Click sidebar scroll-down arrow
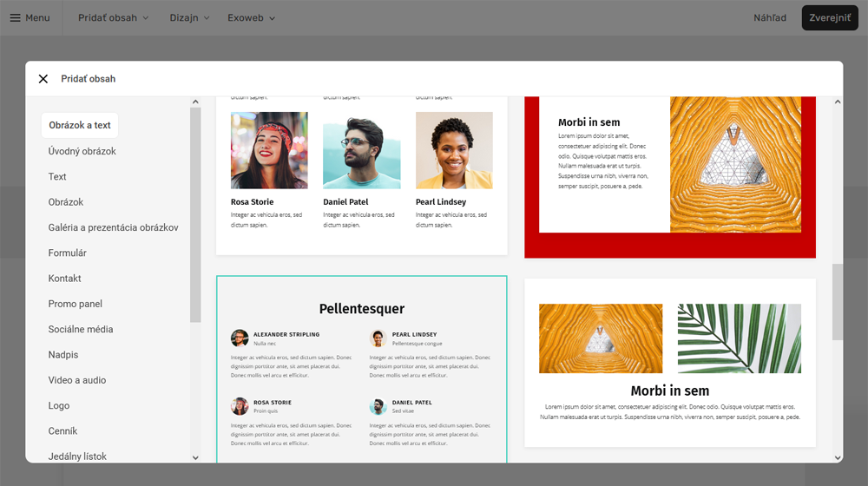The width and height of the screenshot is (868, 486). pos(195,457)
